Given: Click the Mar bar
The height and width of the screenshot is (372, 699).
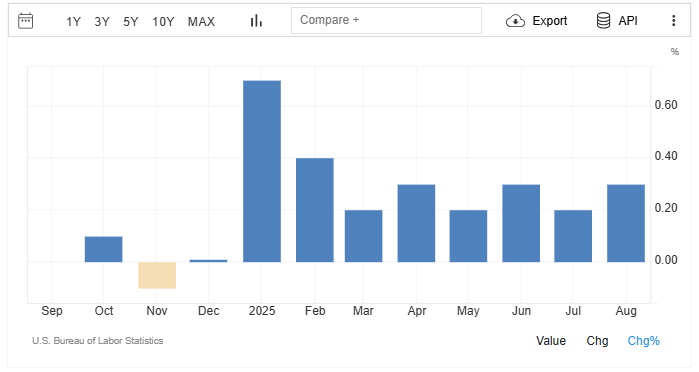Looking at the screenshot, I should (363, 236).
